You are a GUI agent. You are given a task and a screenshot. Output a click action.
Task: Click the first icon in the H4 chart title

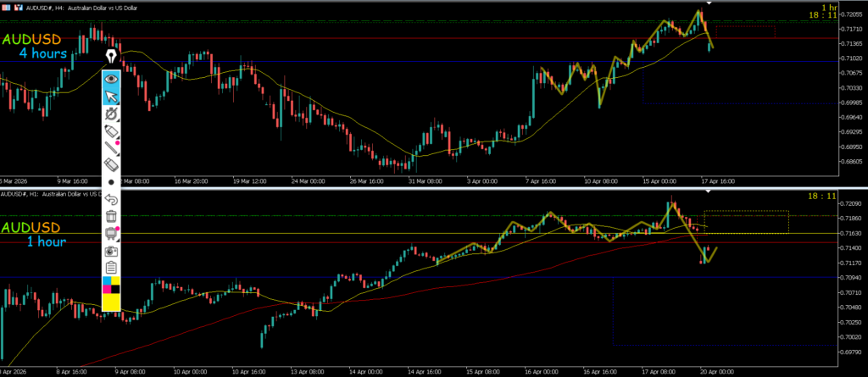pos(5,5)
